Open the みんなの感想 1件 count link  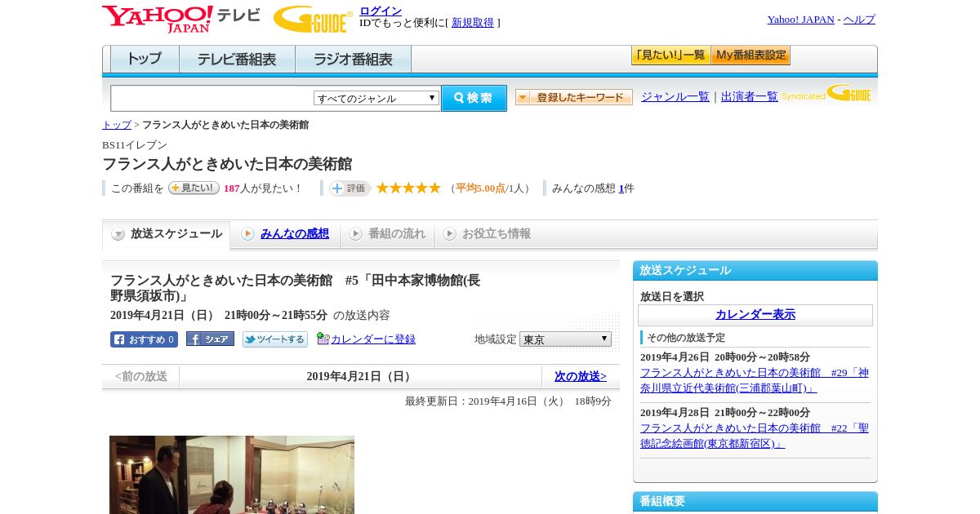621,188
